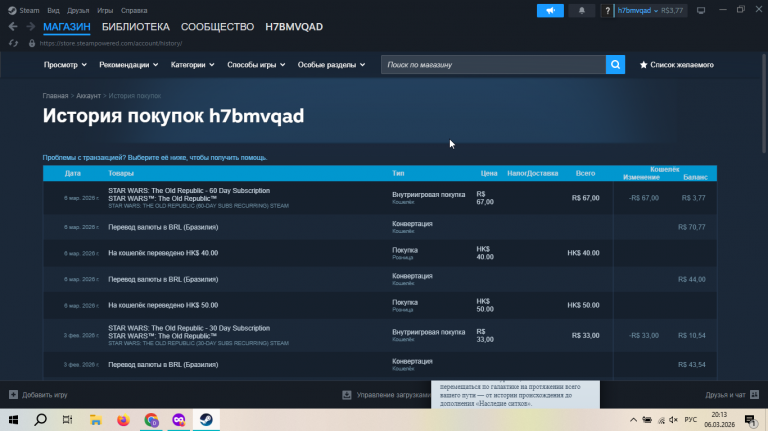Click Добавить игру at the bottom
The height and width of the screenshot is (431, 768).
[x=45, y=395]
